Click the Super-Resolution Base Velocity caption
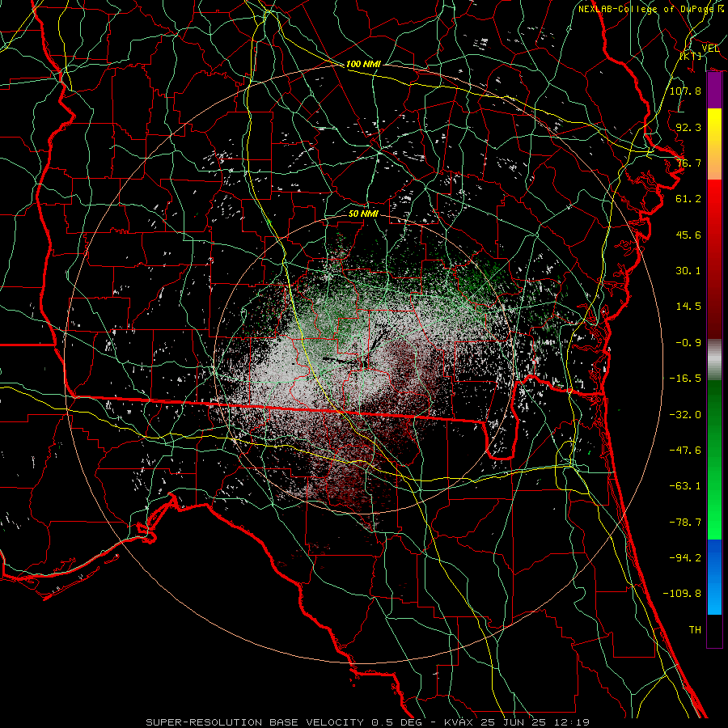 368,722
